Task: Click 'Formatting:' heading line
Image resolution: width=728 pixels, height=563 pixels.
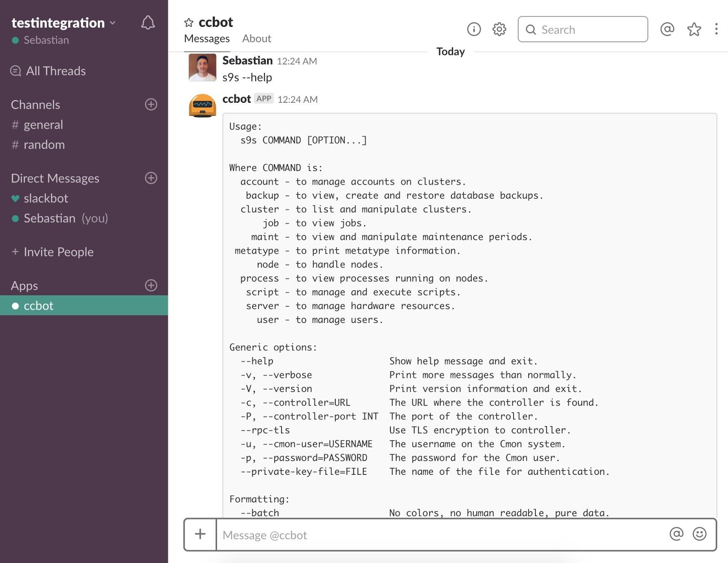Action: tap(259, 499)
